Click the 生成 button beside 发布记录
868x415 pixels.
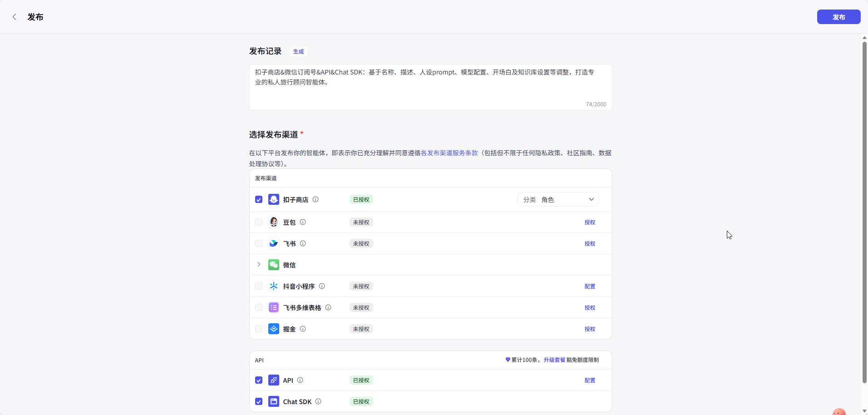(x=298, y=51)
